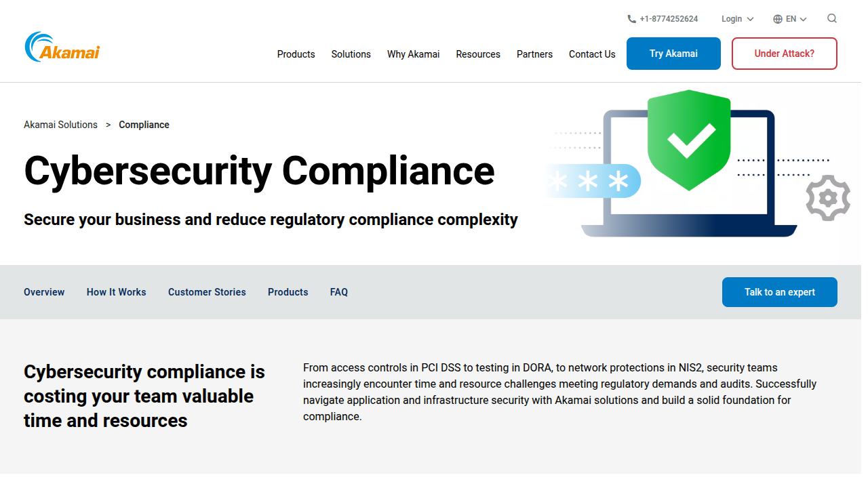Click the phone icon beside the number
Viewport: 868px width, 488px height.
pos(631,19)
